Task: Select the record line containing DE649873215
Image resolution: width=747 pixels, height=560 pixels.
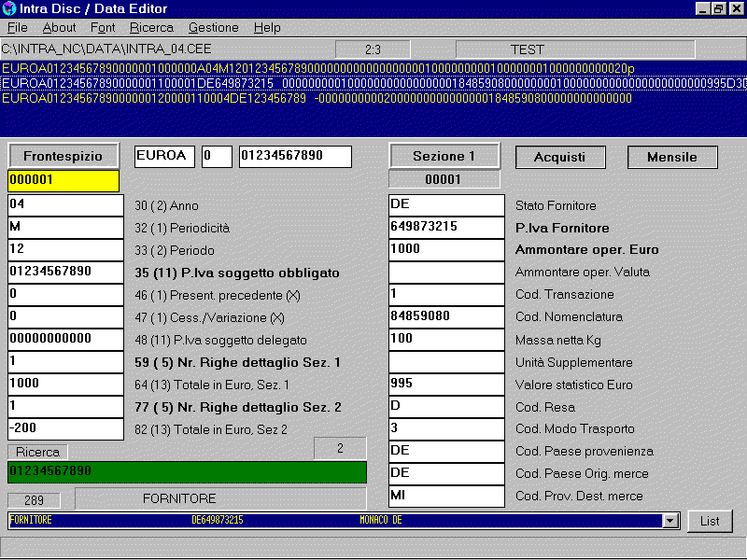Action: pos(373,83)
